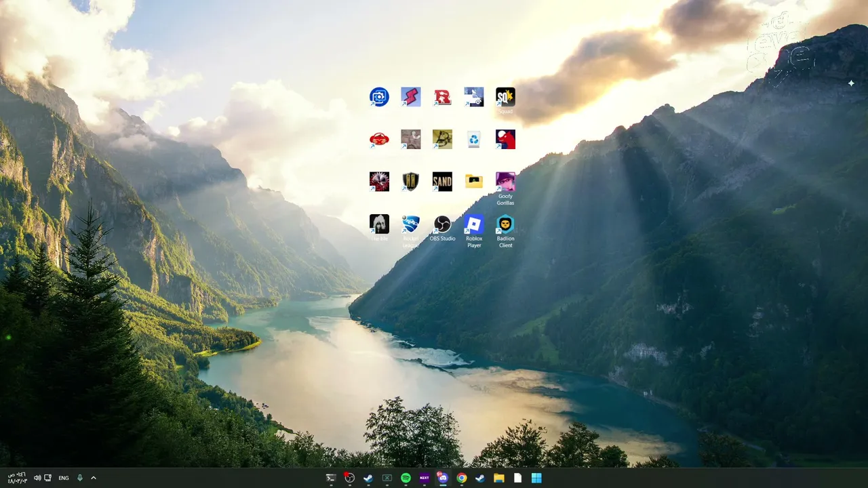Select the red spiked creature shortcut
This screenshot has height=488, width=868.
pos(379,181)
